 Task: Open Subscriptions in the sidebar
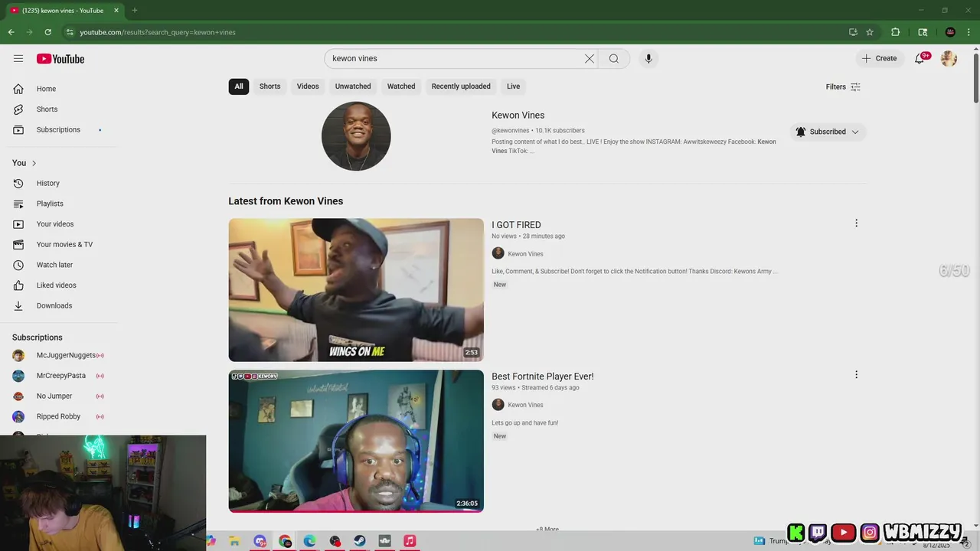(x=60, y=129)
